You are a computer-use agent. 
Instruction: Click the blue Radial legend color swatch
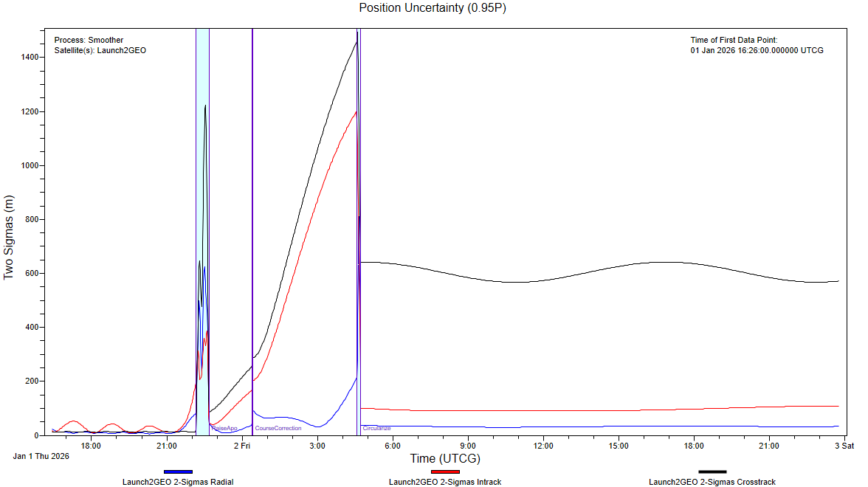[178, 472]
